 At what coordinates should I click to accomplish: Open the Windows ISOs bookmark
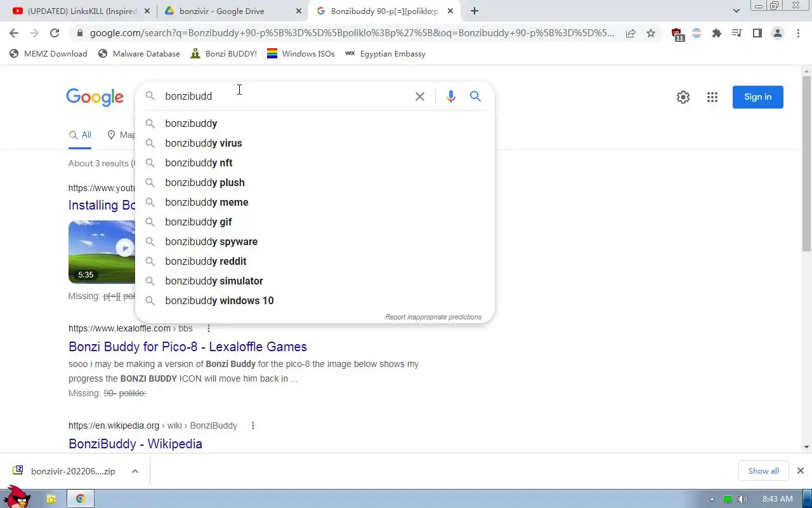point(301,54)
